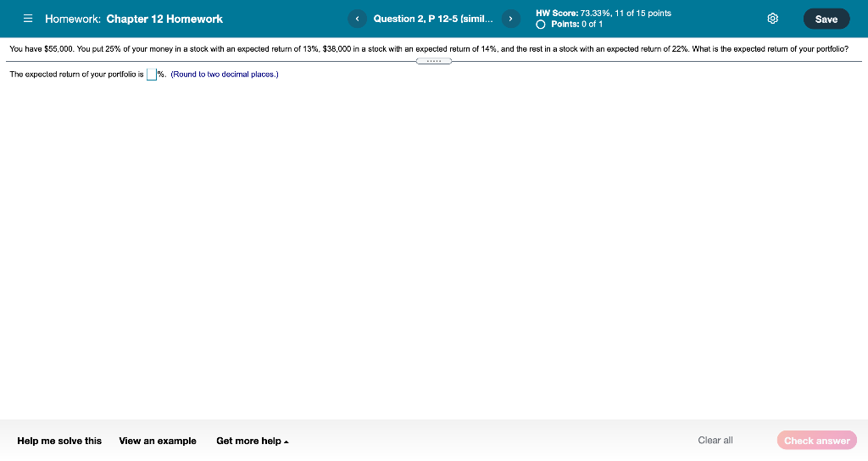Click the Chapter 12 Homework title
Image resolution: width=868 pixels, height=461 pixels.
(x=164, y=19)
